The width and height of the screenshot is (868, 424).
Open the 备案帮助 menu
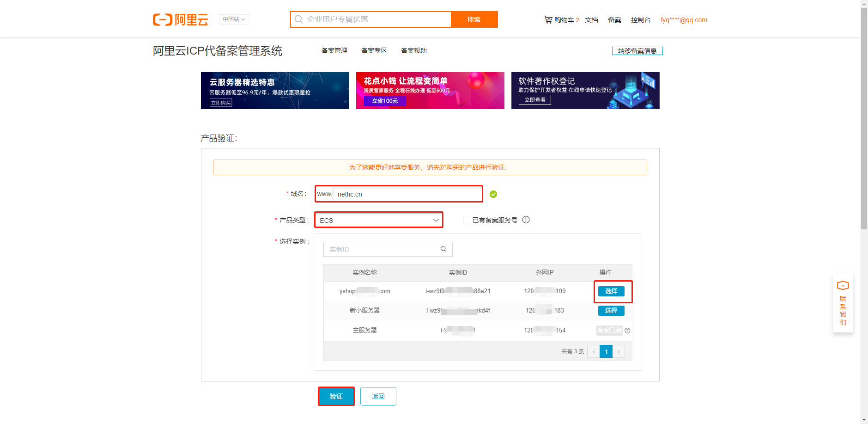[x=414, y=50]
